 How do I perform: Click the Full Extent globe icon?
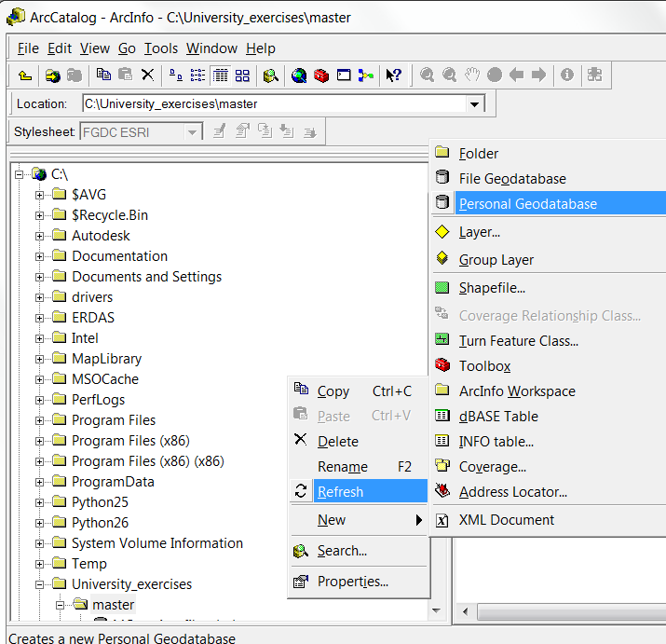(495, 75)
